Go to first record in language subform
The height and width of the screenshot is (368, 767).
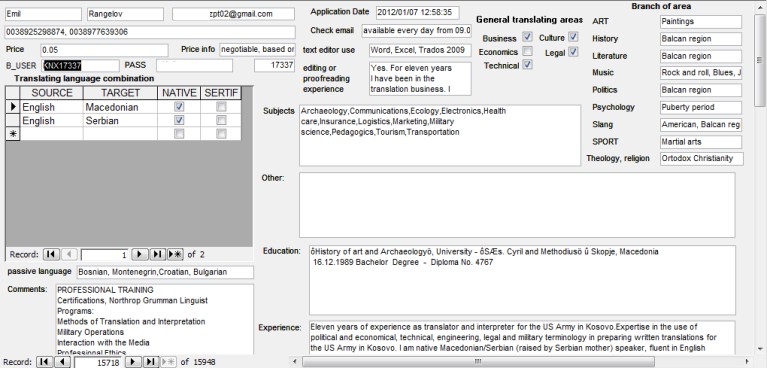51,254
